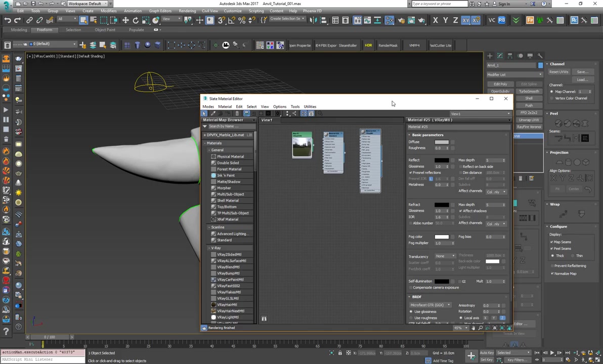Select the Select and Move tool
The width and height of the screenshot is (603, 364).
coord(125,20)
